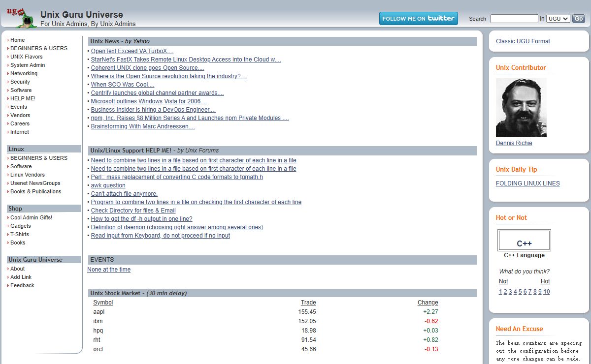Open Networking sidebar section

(24, 73)
